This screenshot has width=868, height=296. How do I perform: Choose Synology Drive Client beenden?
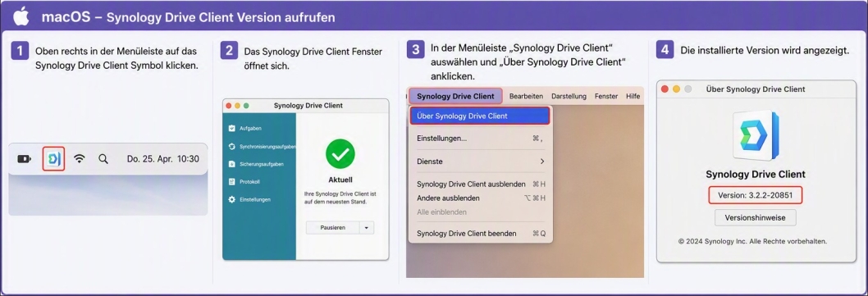481,234
